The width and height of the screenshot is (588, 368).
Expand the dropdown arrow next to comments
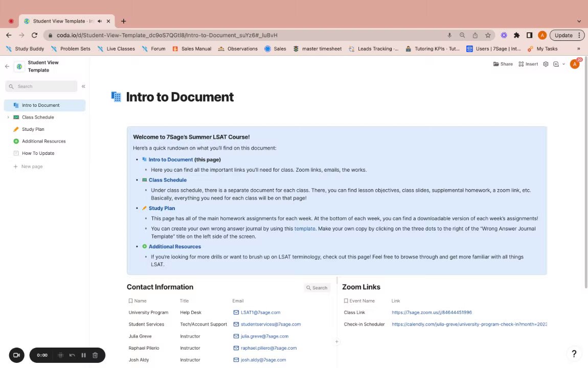[563, 64]
